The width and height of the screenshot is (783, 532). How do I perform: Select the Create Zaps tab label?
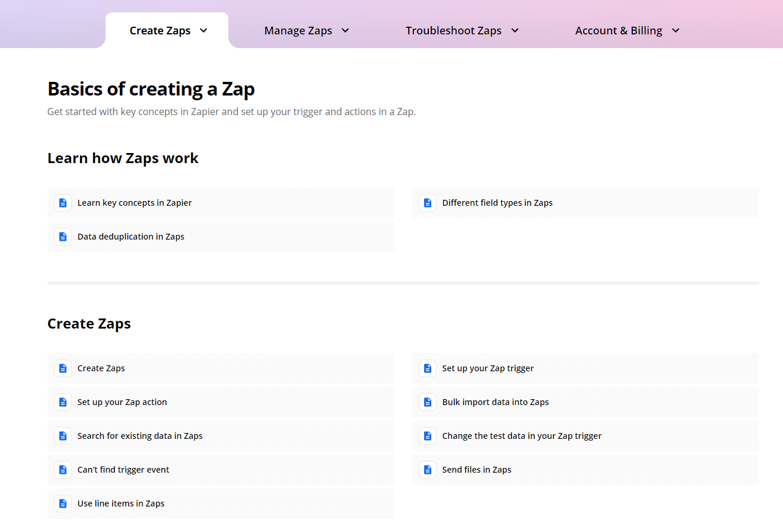[x=160, y=31]
